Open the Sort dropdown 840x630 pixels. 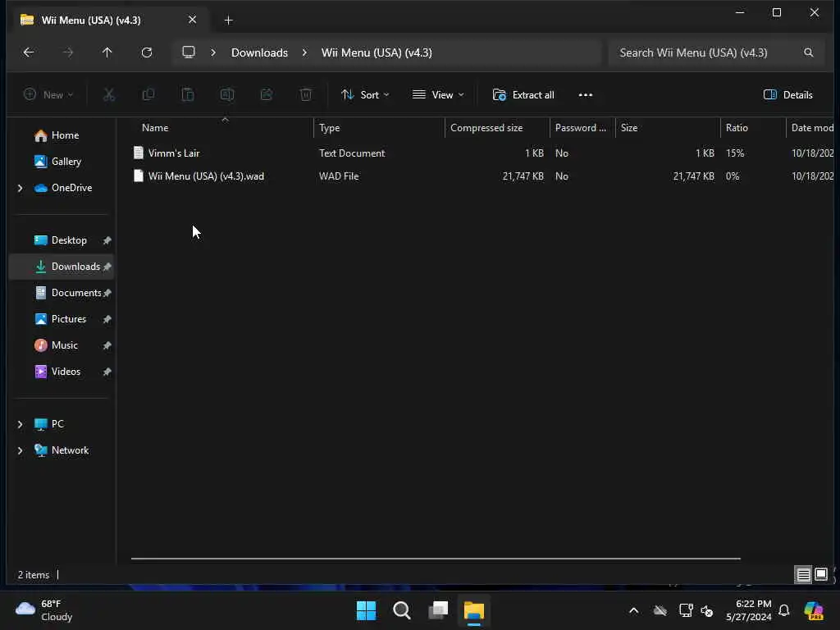pos(365,95)
